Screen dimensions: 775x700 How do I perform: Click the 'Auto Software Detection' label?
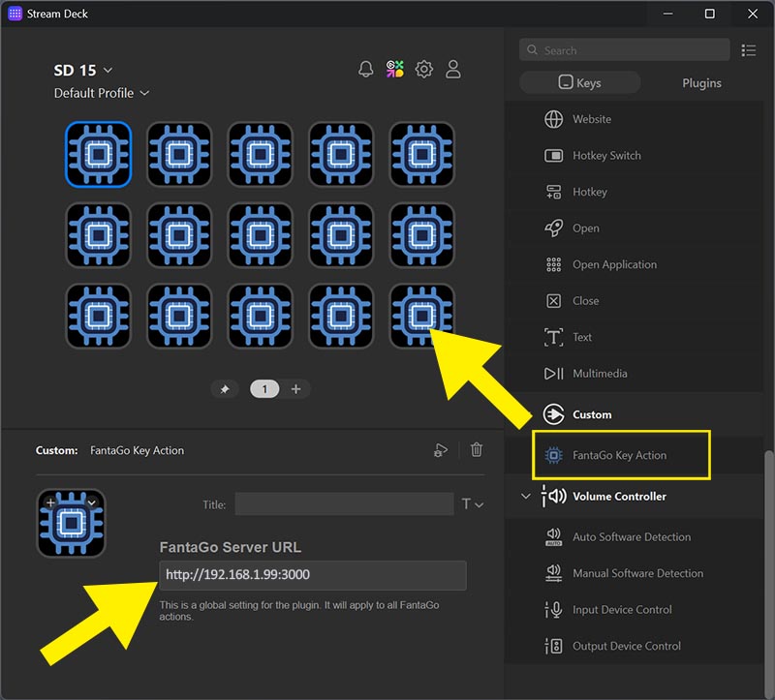[632, 537]
